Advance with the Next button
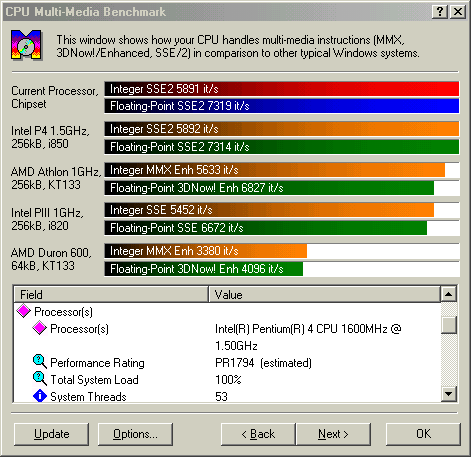Screen dimensions: 471x457 [x=333, y=434]
